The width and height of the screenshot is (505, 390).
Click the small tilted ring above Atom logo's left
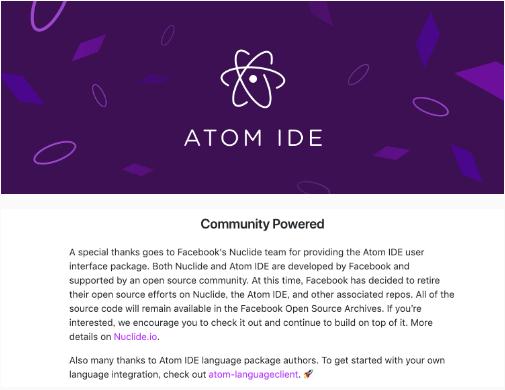coord(168,35)
